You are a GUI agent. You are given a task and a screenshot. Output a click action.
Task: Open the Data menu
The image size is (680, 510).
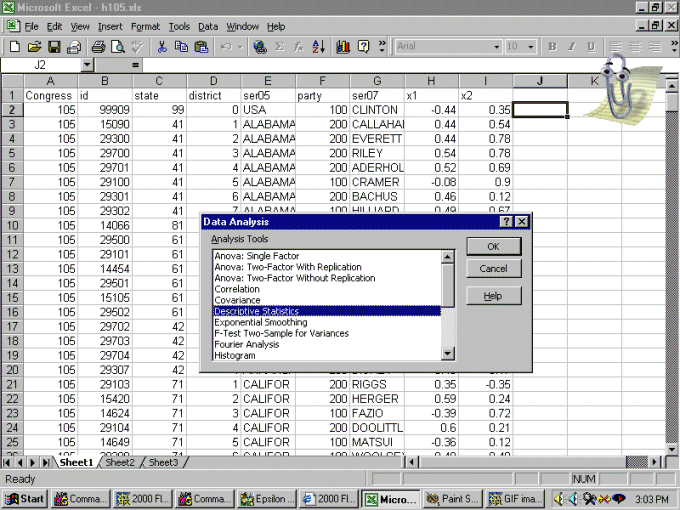point(208,26)
